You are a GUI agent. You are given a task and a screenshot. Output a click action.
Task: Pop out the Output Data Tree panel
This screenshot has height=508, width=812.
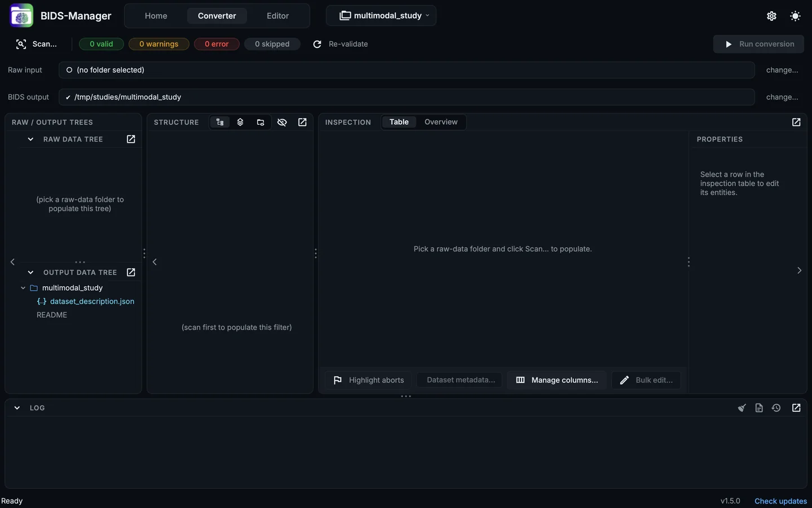point(131,272)
